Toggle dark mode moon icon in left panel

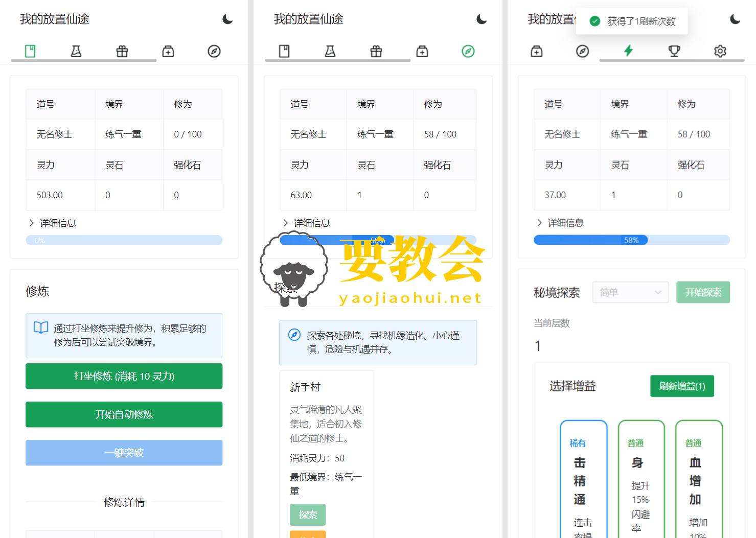pyautogui.click(x=227, y=19)
